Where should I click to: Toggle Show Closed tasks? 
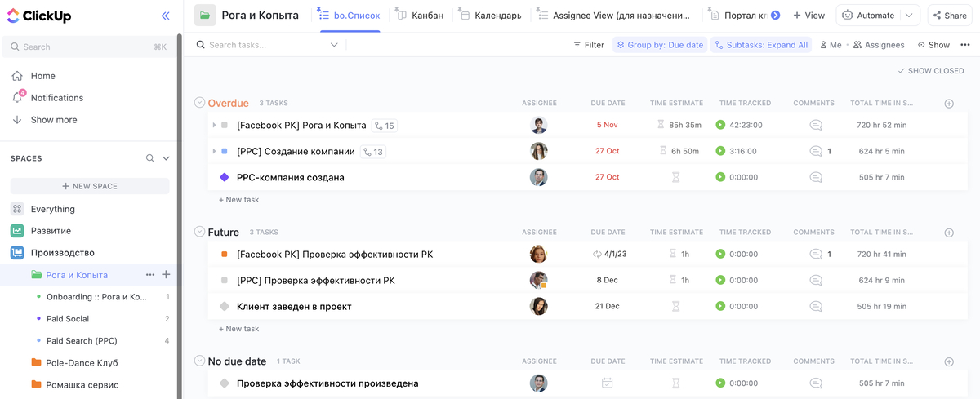pyautogui.click(x=931, y=71)
